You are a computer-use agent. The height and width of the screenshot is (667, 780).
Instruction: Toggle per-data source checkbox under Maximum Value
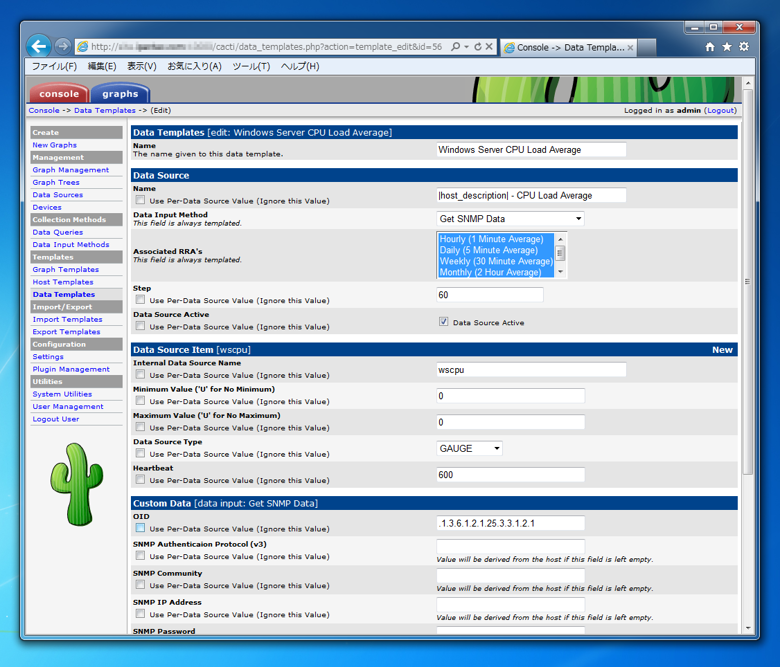pyautogui.click(x=140, y=427)
